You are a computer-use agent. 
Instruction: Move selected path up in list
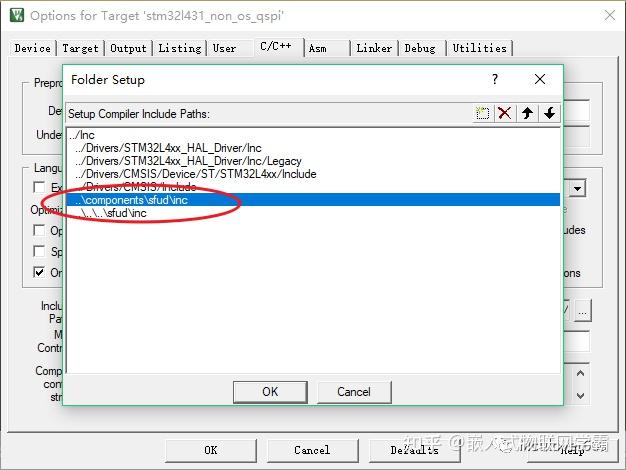click(x=527, y=113)
